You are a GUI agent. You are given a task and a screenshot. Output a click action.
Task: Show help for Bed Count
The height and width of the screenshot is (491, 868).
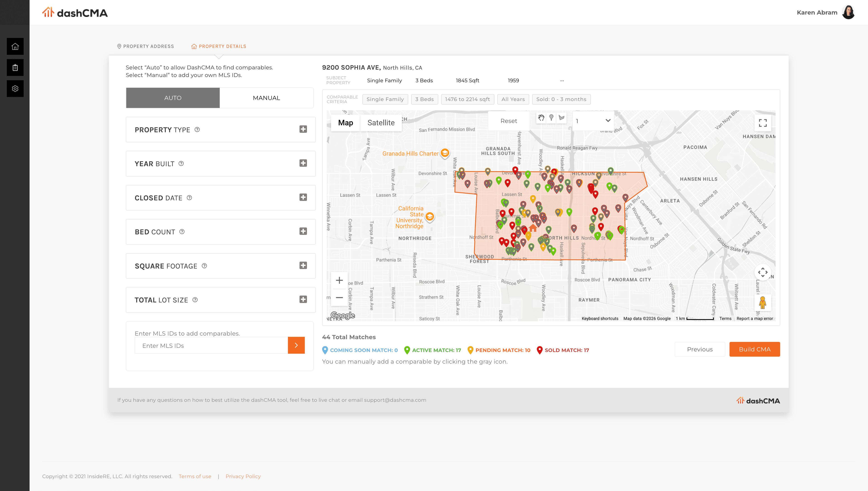(182, 232)
